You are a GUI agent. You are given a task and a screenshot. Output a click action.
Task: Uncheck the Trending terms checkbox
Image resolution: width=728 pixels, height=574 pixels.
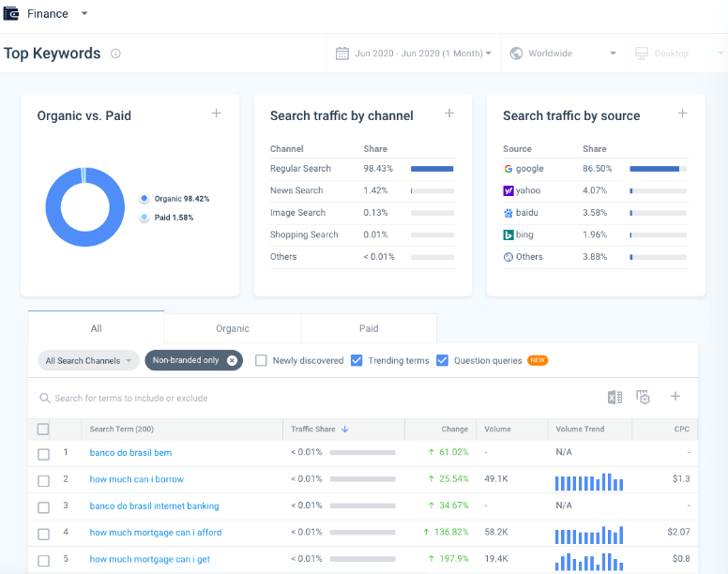[x=356, y=360]
